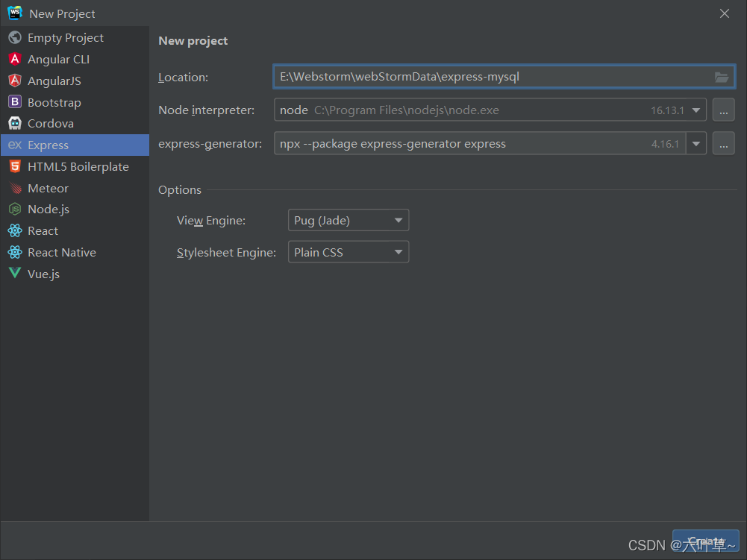747x560 pixels.
Task: Choose the Vue.js logo icon
Action: click(14, 274)
